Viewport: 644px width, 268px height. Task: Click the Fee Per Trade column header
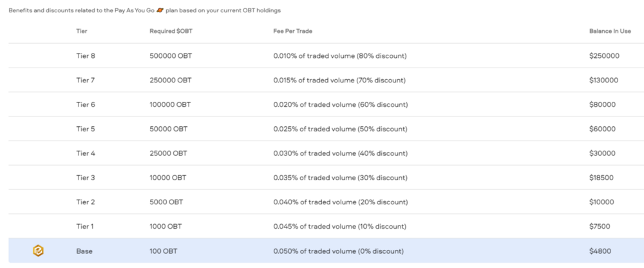pos(293,31)
